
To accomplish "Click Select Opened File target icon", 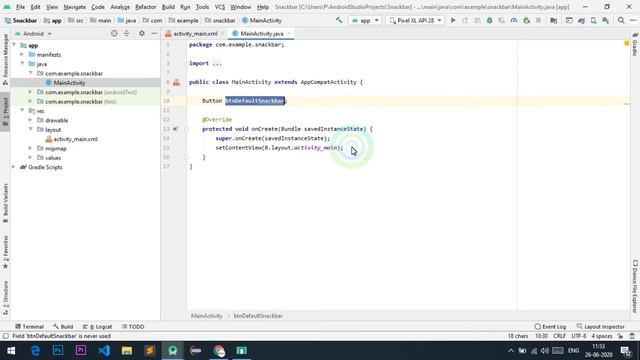I will tap(114, 33).
